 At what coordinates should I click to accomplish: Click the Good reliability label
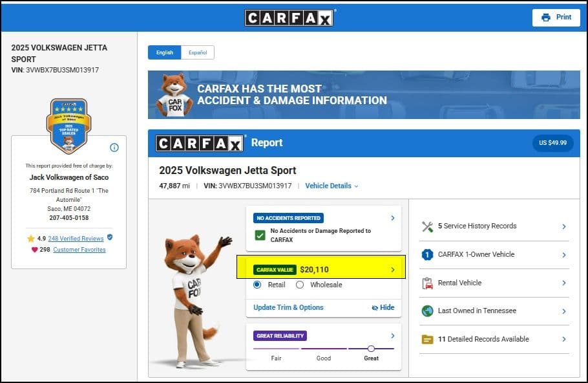(x=324, y=358)
